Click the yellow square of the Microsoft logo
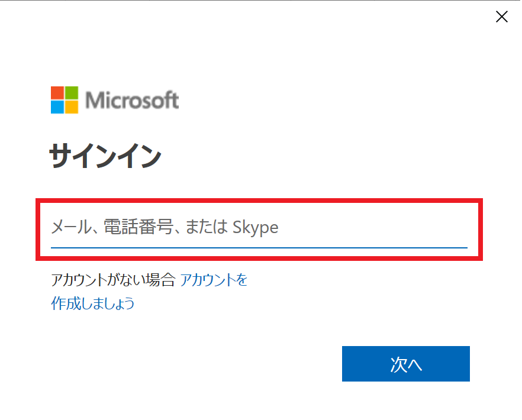Screen dimensions: 522x420 coord(72,107)
